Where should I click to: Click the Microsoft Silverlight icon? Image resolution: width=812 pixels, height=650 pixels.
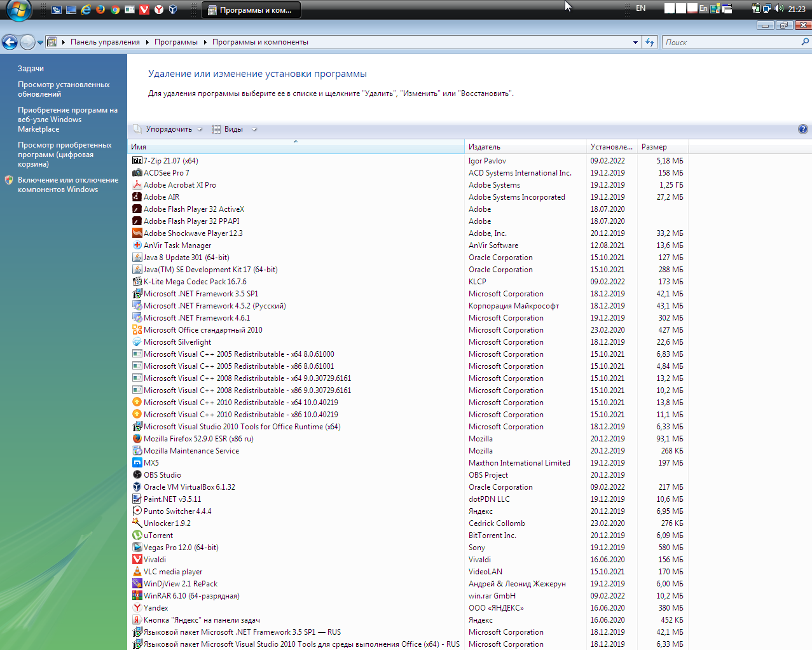click(137, 342)
